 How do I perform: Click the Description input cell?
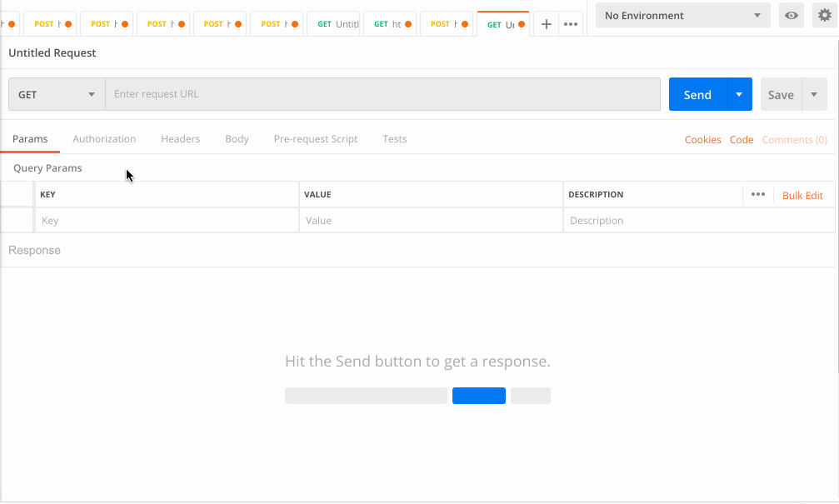click(699, 221)
